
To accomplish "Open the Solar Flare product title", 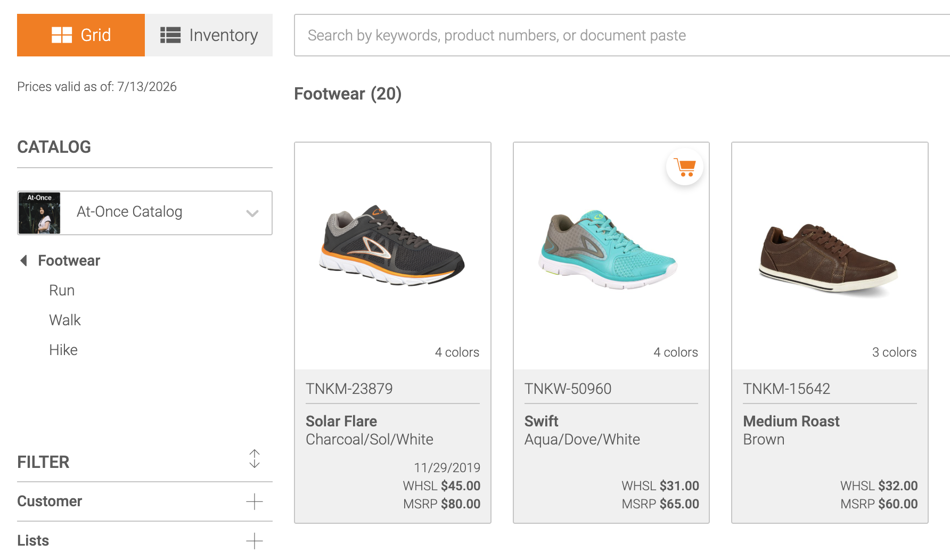I will (x=341, y=422).
